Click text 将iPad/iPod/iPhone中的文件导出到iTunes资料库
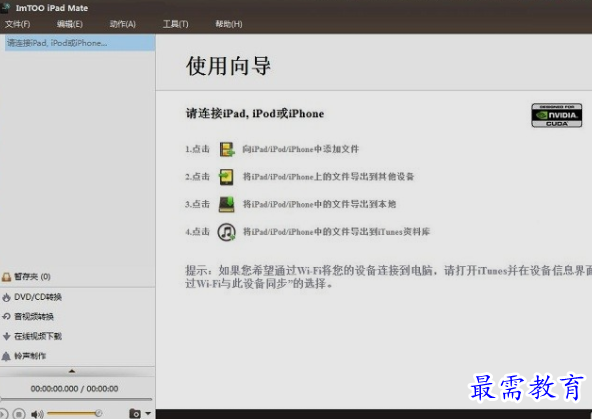The image size is (592, 419). click(x=336, y=232)
